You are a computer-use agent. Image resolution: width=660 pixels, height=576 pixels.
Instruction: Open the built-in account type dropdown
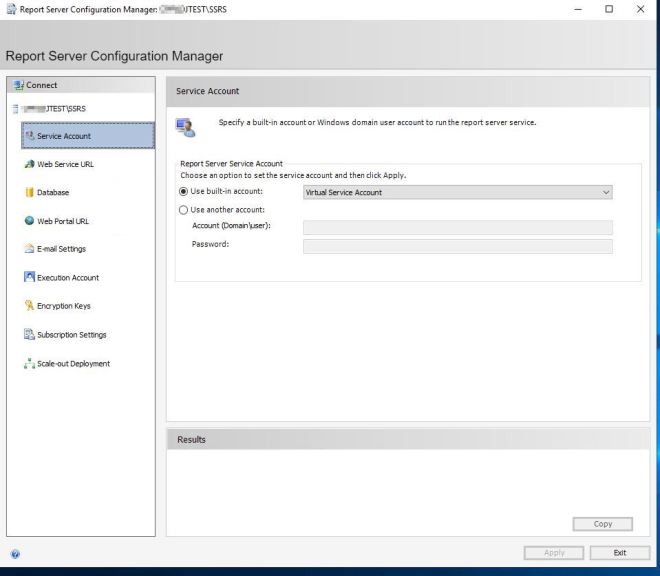[x=457, y=192]
